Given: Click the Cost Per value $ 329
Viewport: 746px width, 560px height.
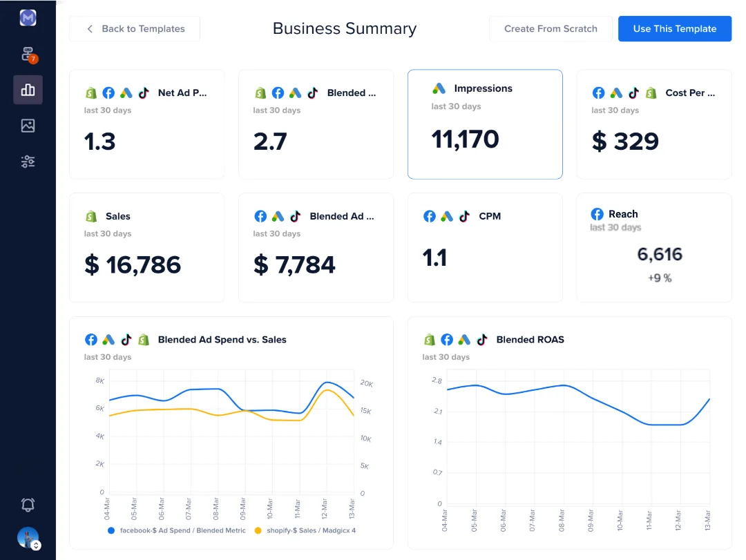Looking at the screenshot, I should [625, 142].
